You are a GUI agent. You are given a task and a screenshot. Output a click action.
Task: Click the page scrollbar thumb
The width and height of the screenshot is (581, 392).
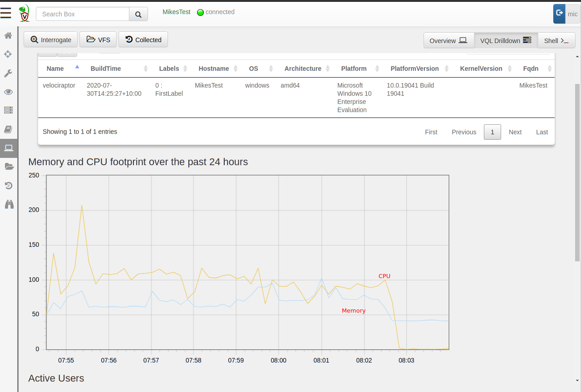pos(577,172)
